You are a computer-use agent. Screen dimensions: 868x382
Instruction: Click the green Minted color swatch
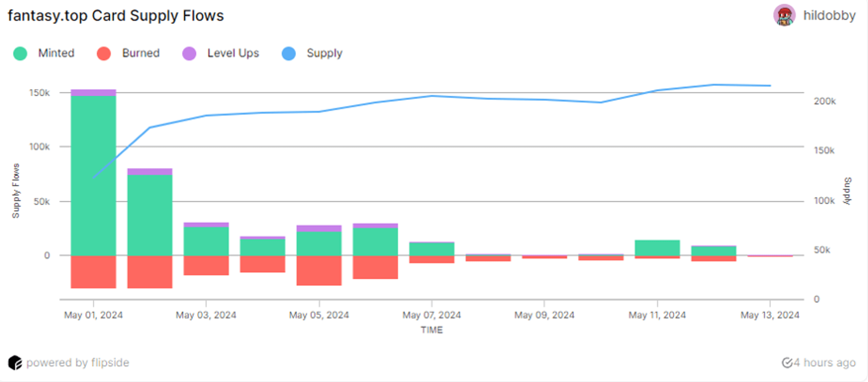(x=20, y=54)
